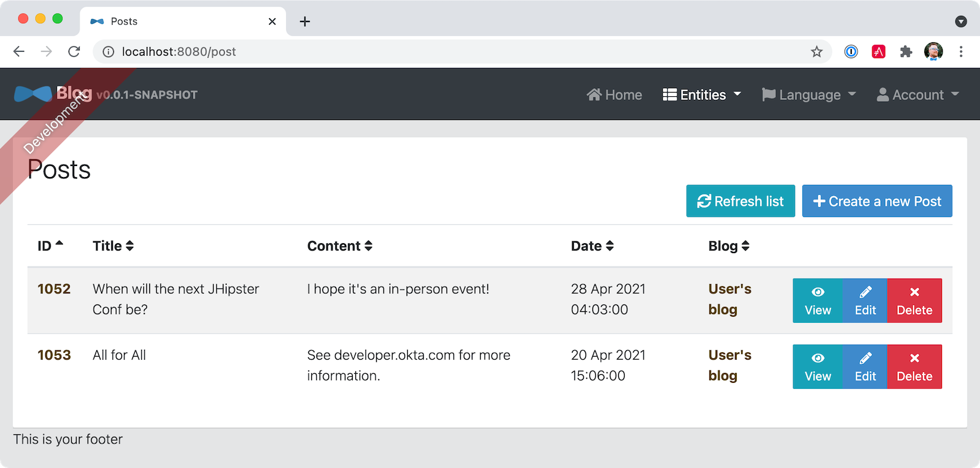Click the JHipster bow tie logo
This screenshot has height=468, width=980.
click(x=33, y=94)
